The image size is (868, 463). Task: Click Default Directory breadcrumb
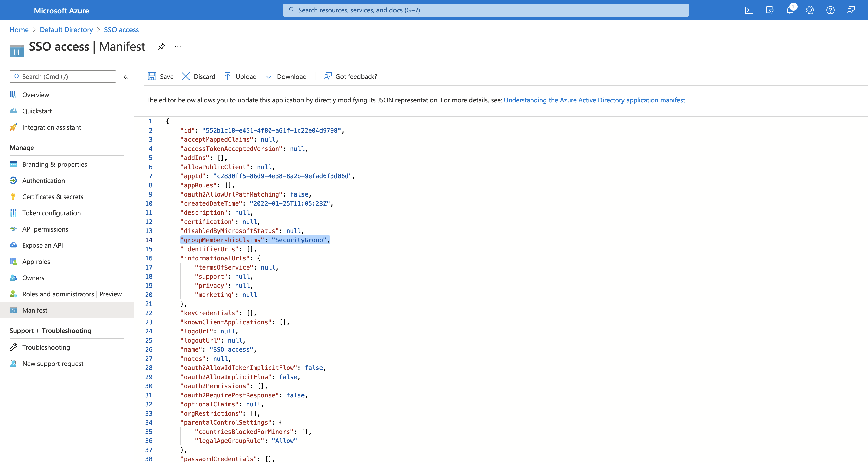click(x=66, y=30)
